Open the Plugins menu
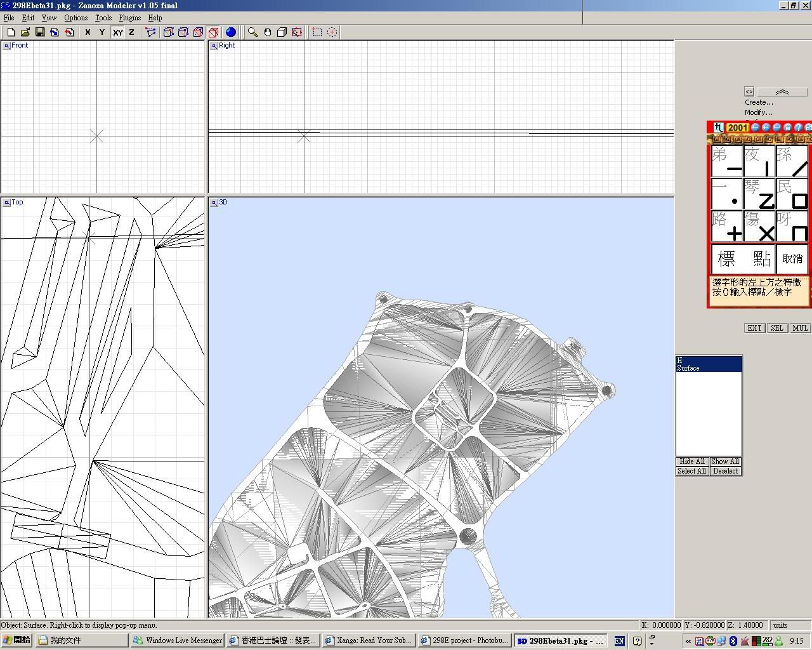The image size is (812, 650). coord(130,18)
